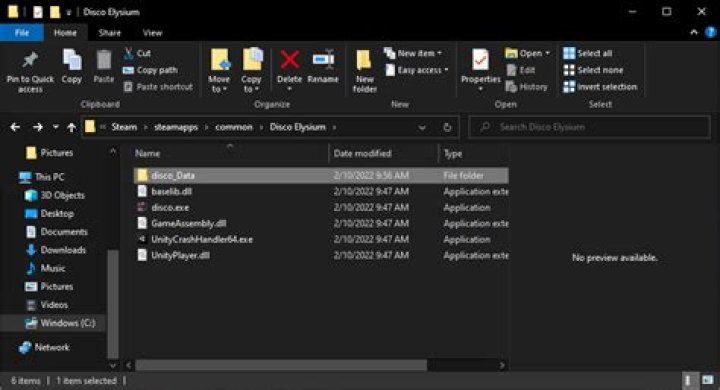Click the Pin to Quick access icon
Screen dimensions: 720x390
click(30, 60)
